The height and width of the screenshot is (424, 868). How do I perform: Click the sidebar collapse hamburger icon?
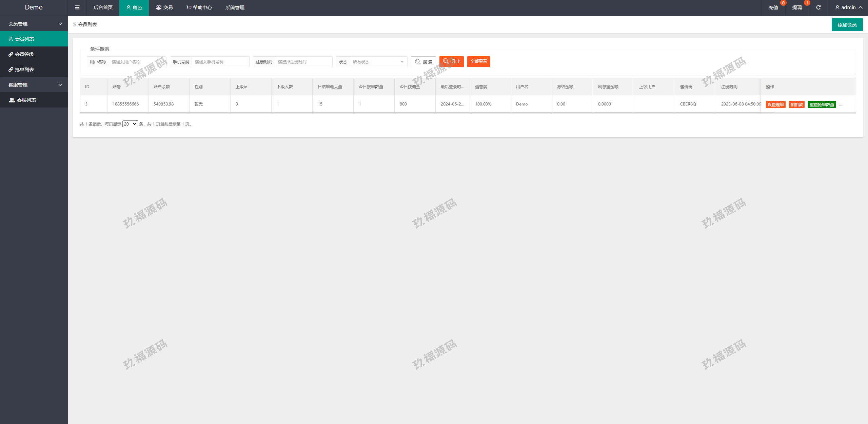tap(77, 7)
